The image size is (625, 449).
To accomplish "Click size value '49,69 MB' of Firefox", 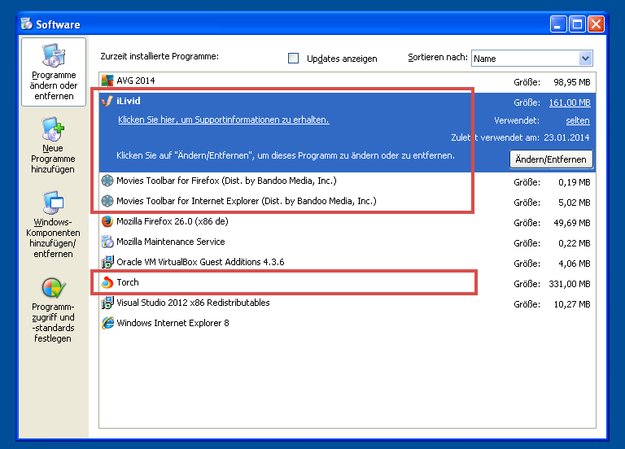I will pos(572,223).
